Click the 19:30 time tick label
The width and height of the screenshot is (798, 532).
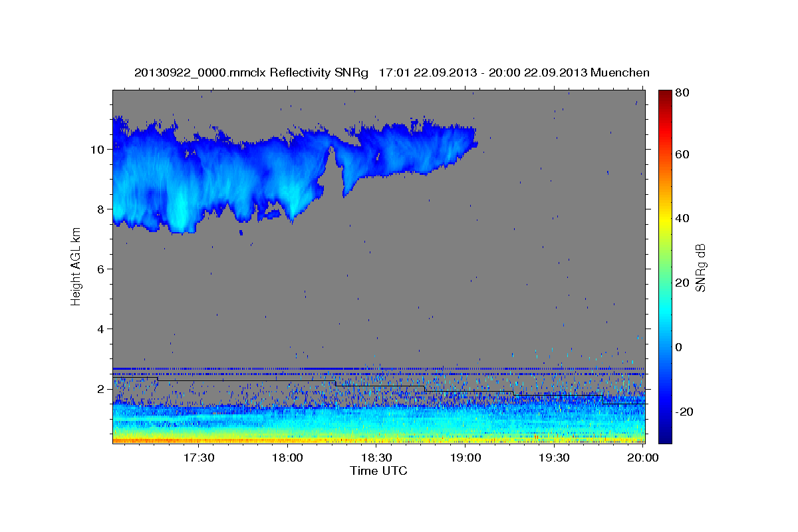pos(553,458)
